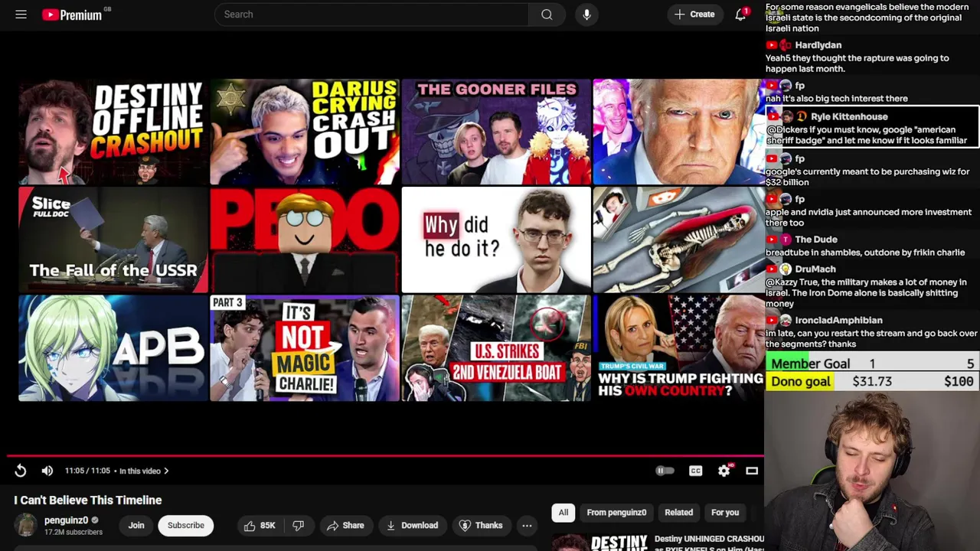Expand In this video chapters
The height and width of the screenshot is (551, 980).
[144, 471]
